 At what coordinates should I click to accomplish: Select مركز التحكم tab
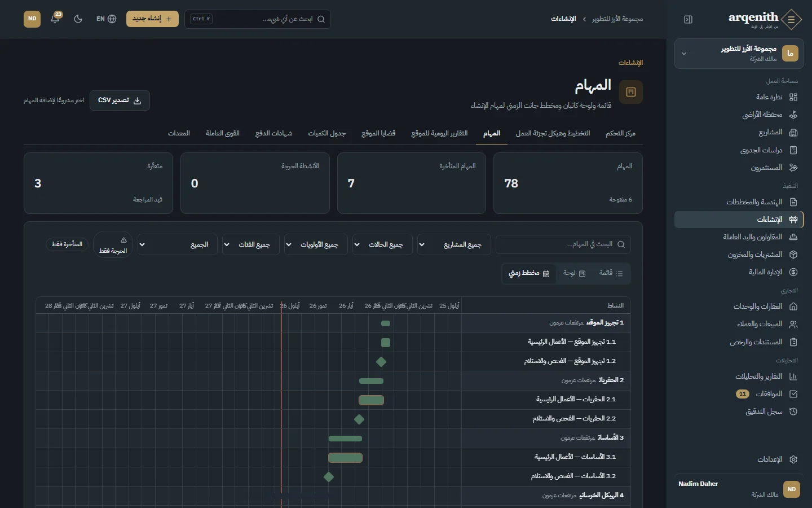[x=620, y=133]
